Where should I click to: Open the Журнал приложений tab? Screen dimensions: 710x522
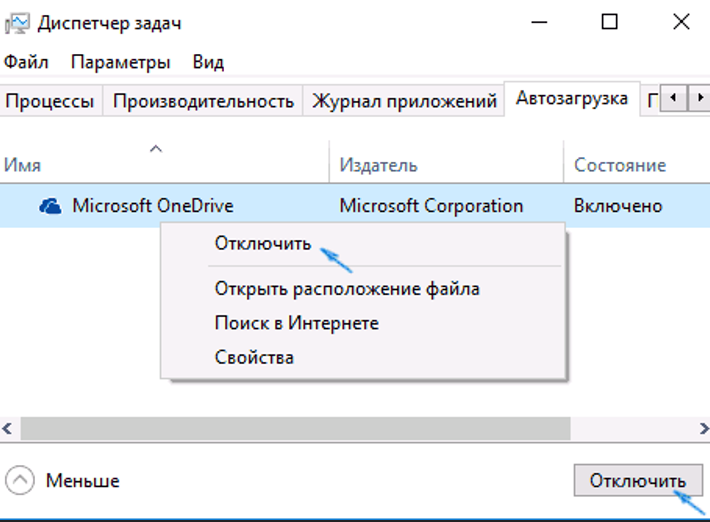click(404, 101)
